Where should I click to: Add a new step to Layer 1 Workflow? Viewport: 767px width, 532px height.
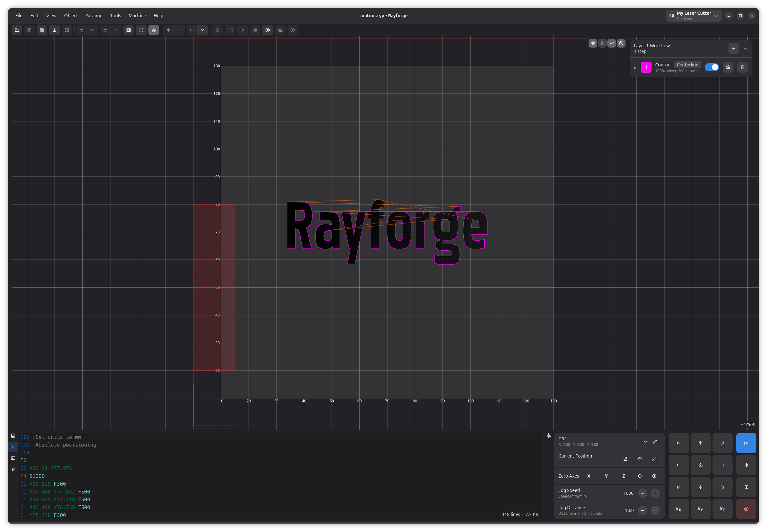pos(733,49)
